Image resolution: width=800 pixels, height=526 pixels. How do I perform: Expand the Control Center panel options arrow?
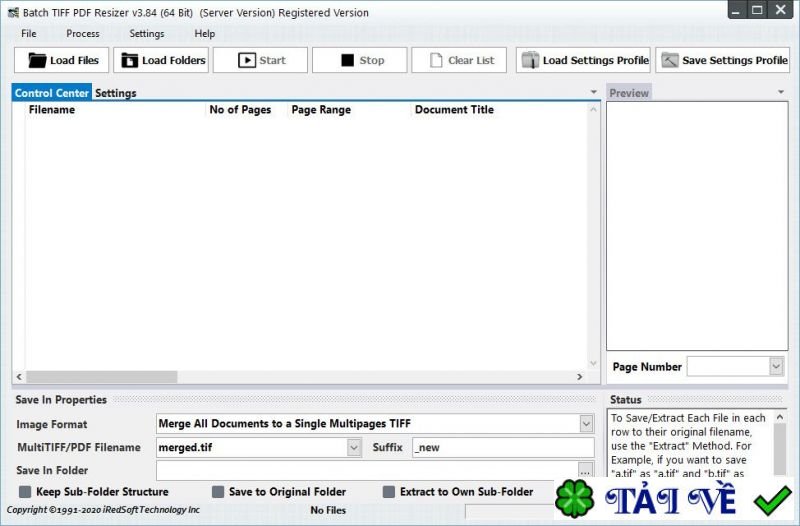[x=593, y=92]
